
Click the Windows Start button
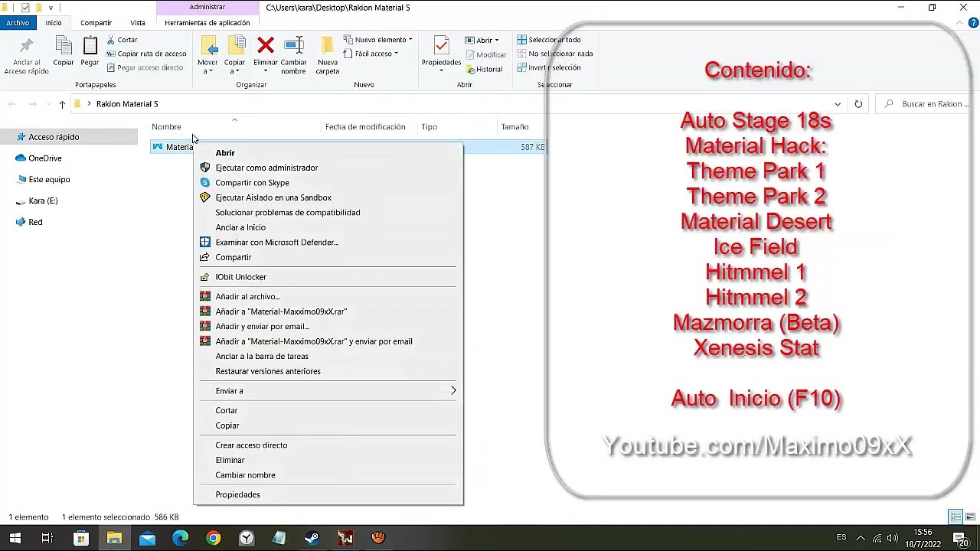pyautogui.click(x=15, y=538)
